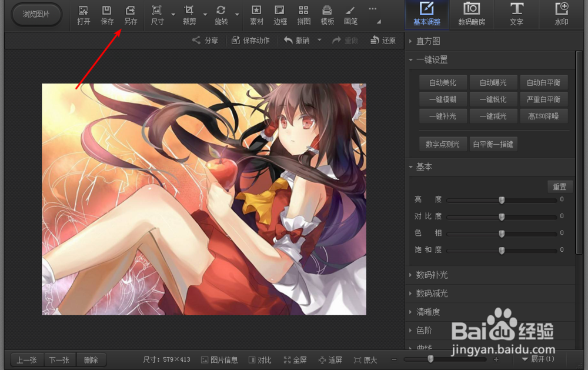Screen dimensions: 588x370
Task: Collapse the 基本 section
Action: pyautogui.click(x=424, y=166)
